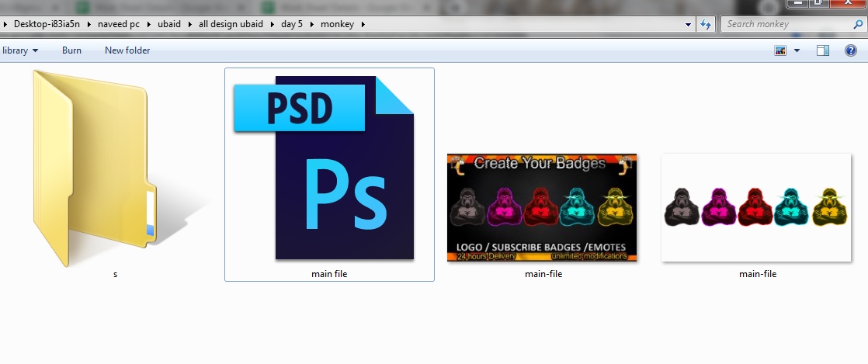The width and height of the screenshot is (868, 364).
Task: Create a New folder
Action: pos(127,50)
